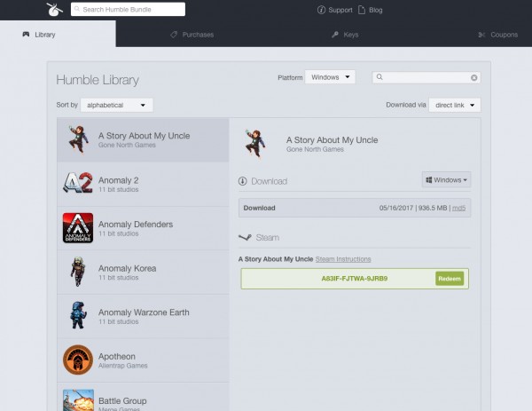Select A Story About My Uncle in list
The image size is (532, 411).
[143, 140]
